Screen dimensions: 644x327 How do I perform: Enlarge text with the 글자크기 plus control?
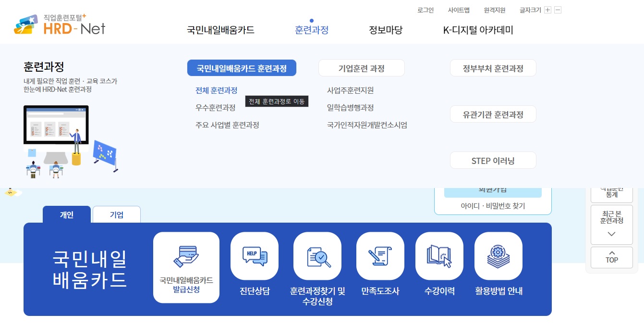(548, 10)
